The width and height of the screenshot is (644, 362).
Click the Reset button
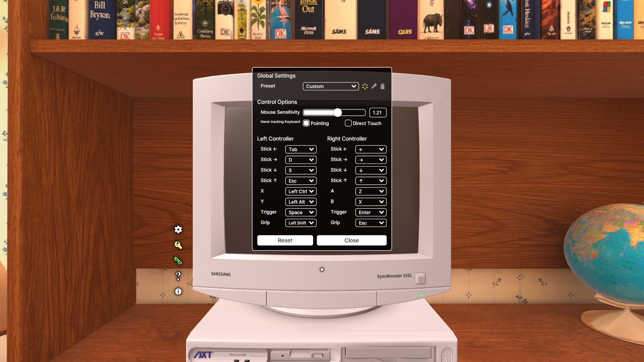(x=285, y=240)
